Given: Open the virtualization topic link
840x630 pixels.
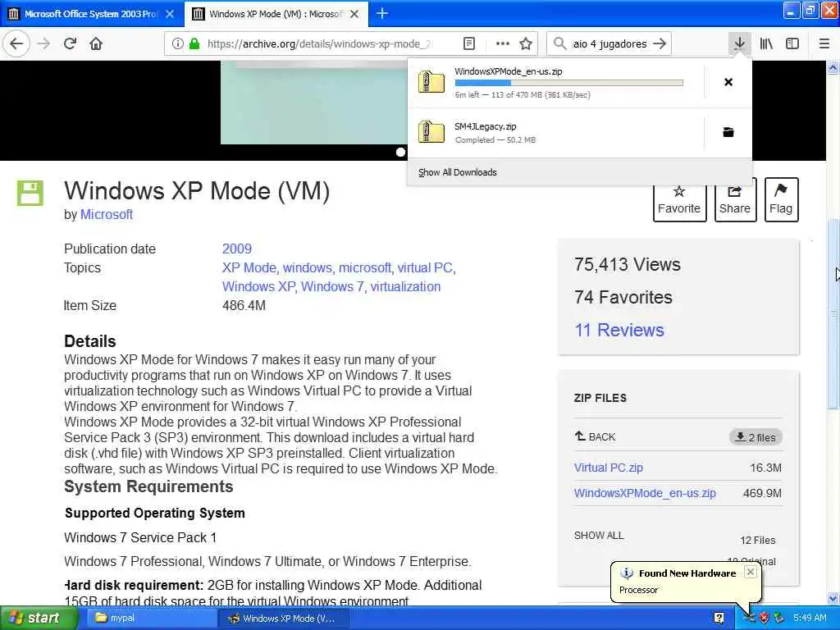Looking at the screenshot, I should pyautogui.click(x=405, y=286).
